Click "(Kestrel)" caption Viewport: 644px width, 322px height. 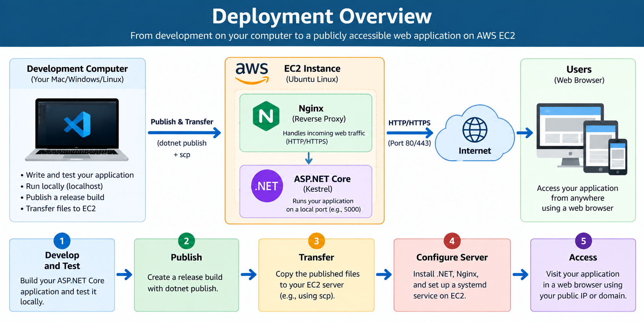(318, 189)
